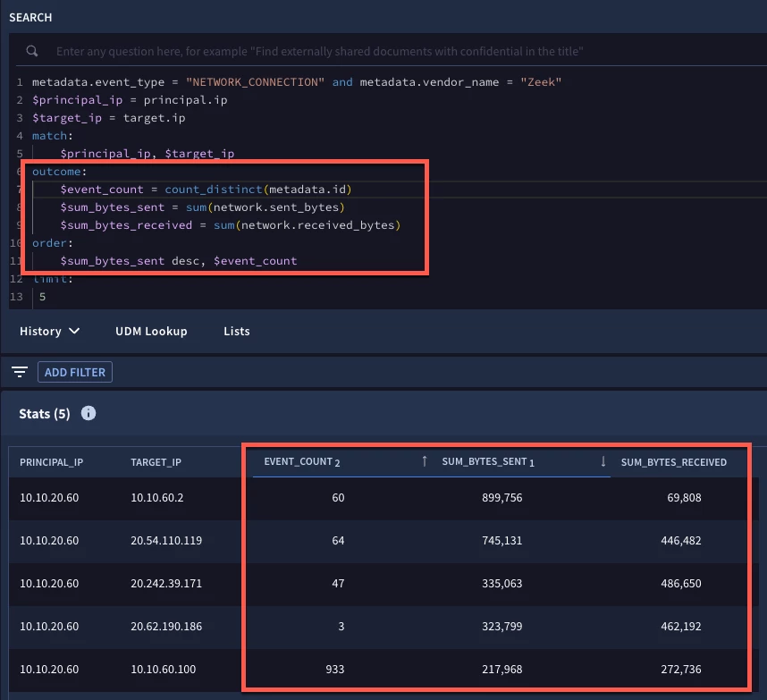Click bytes sent value 217,968

coord(502,670)
